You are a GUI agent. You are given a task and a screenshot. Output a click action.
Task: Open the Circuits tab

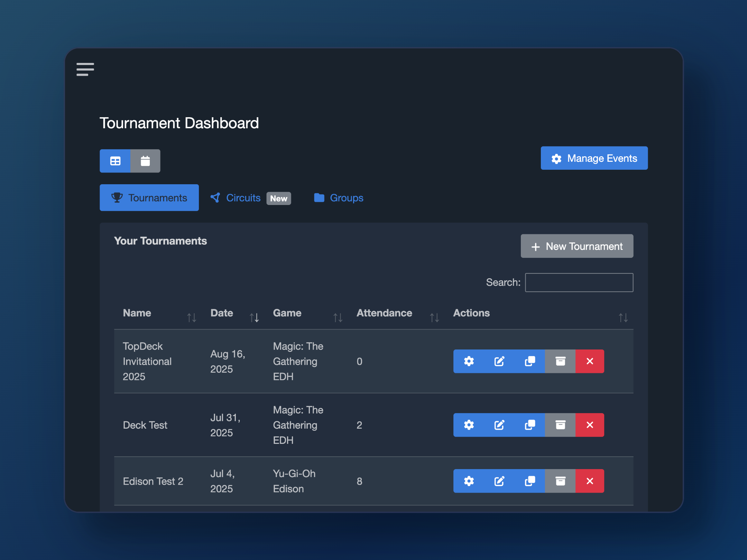click(x=243, y=198)
